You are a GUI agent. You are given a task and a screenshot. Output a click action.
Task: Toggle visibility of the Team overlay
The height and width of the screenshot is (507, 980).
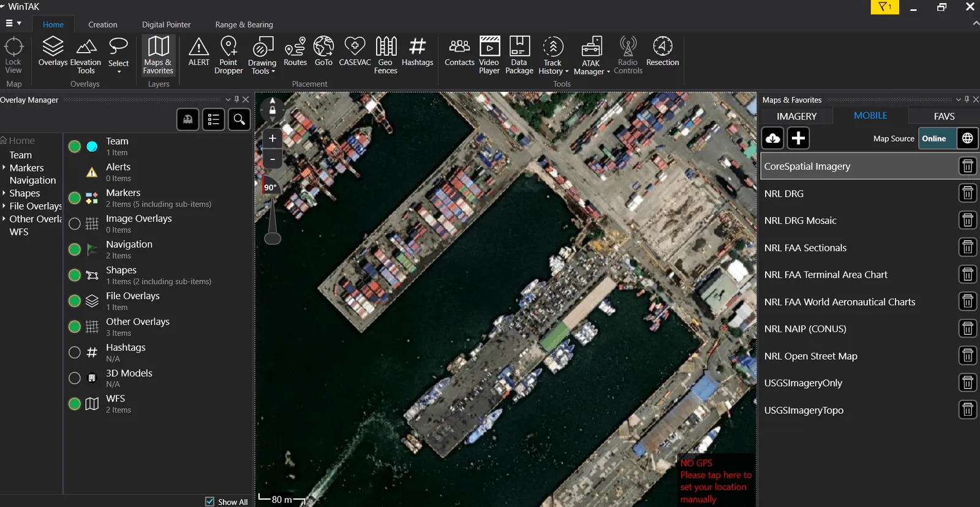[75, 147]
